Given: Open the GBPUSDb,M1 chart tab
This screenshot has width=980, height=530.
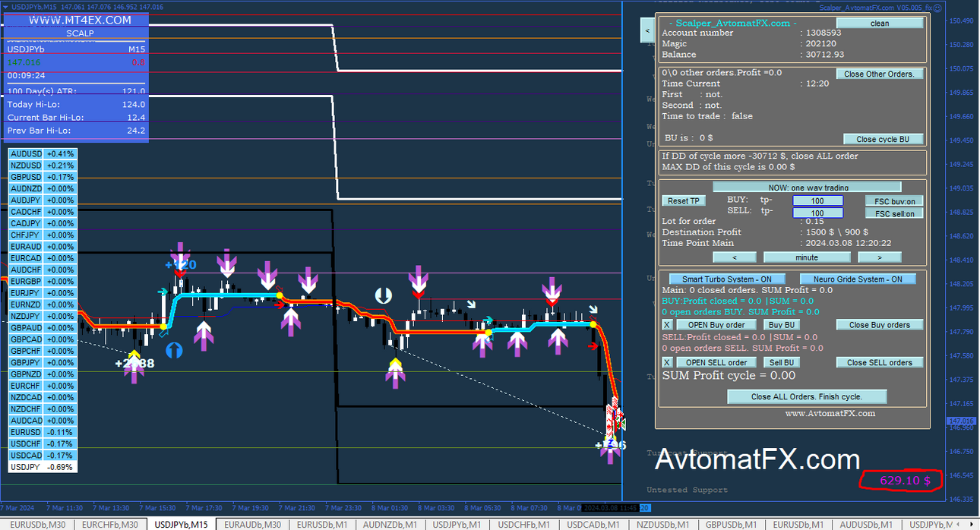Looking at the screenshot, I should (x=732, y=524).
